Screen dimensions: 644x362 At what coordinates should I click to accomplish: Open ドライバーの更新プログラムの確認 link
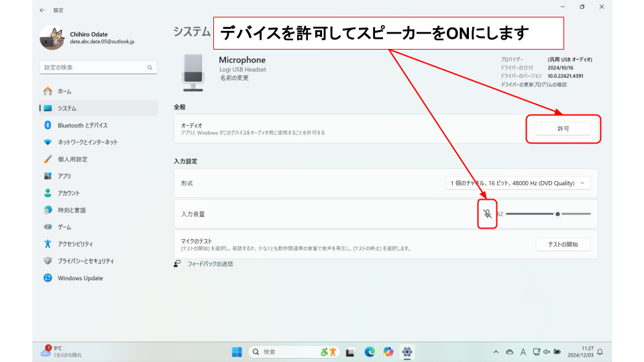click(533, 84)
